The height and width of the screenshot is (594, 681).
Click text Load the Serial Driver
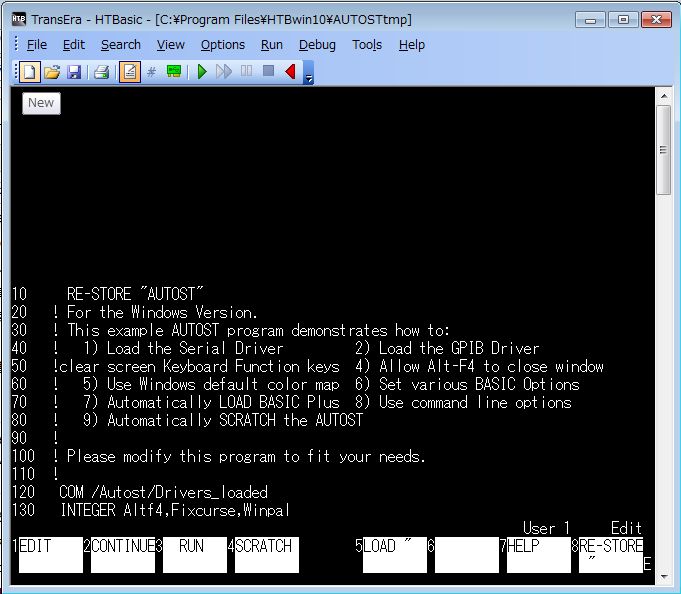195,348
